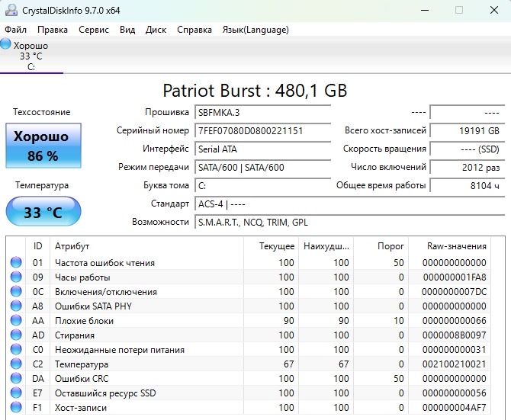The height and width of the screenshot is (420, 511).
Task: Click status circle for Частота ошибок чтения row
Action: (x=16, y=262)
